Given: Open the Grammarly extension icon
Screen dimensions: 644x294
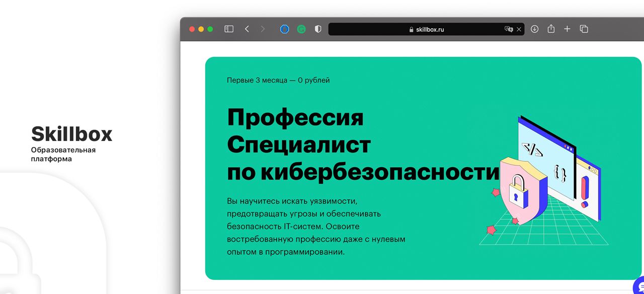Looking at the screenshot, I should pyautogui.click(x=301, y=29).
